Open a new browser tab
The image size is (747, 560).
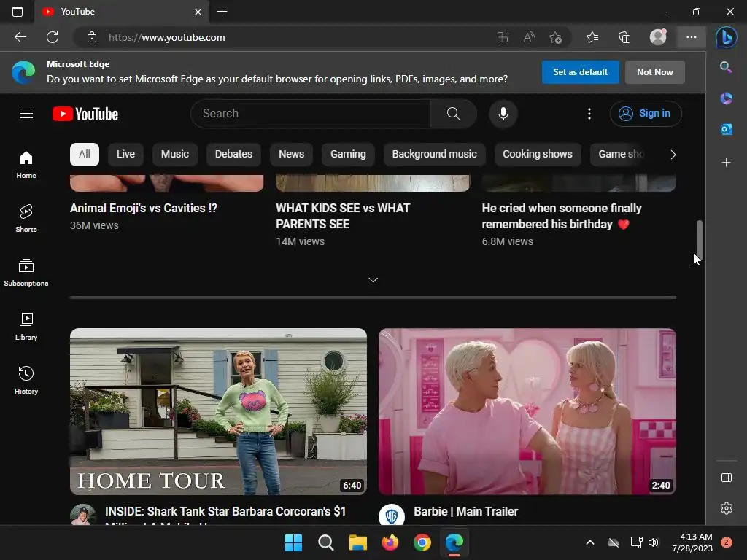[222, 12]
